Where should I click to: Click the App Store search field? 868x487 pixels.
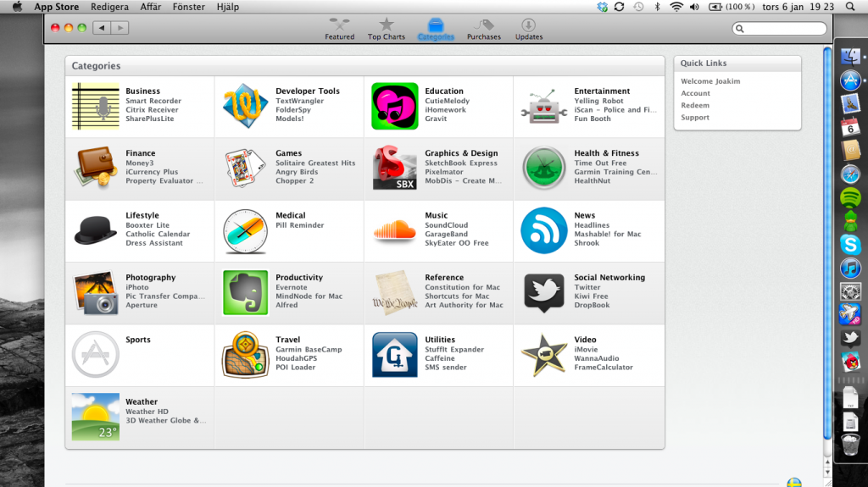[x=780, y=28]
